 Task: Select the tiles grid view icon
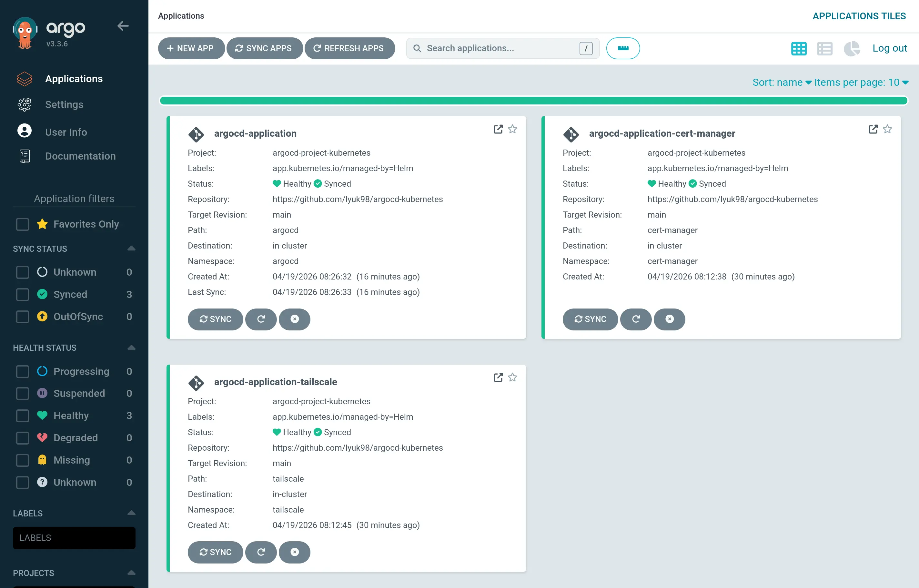[798, 48]
